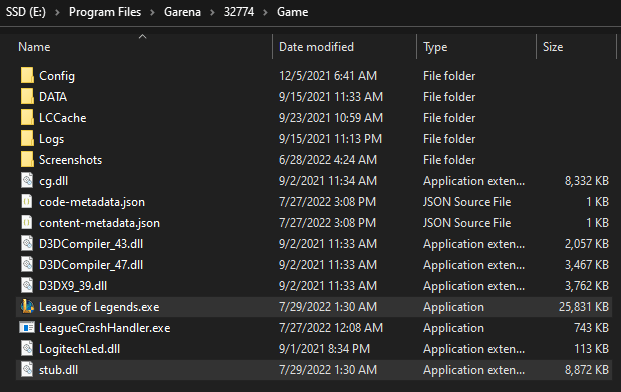
Task: Expand the chevron after Program Files
Action: pos(152,13)
